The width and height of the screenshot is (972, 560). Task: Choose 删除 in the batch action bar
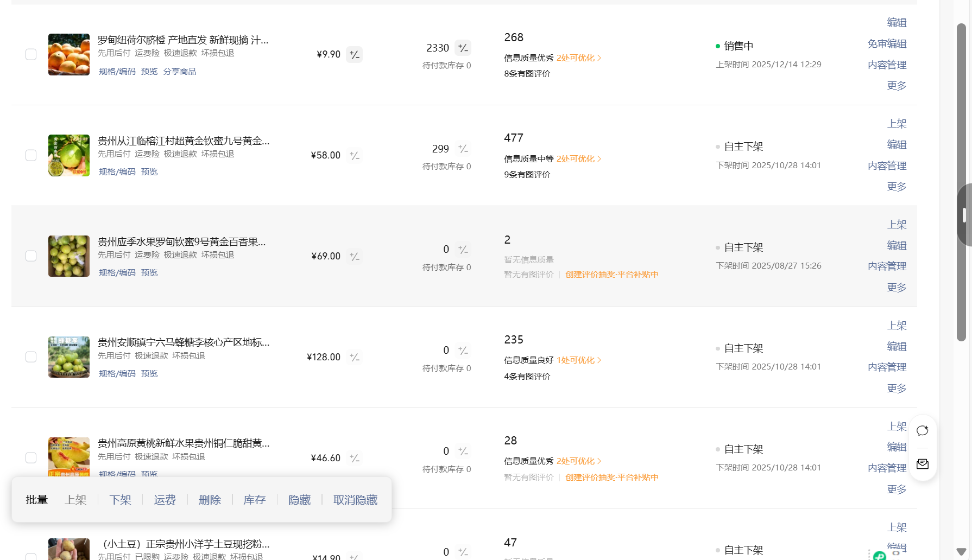point(210,500)
